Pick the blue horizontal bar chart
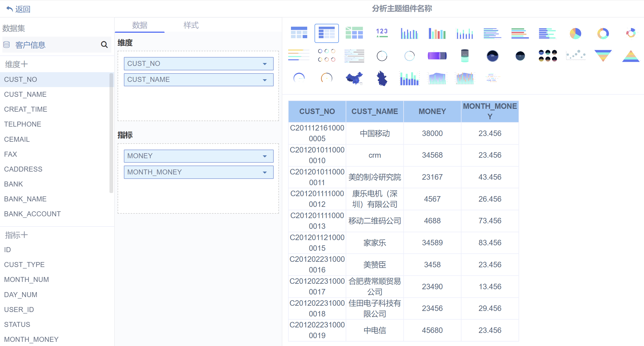Image resolution: width=644 pixels, height=346 pixels. point(492,33)
